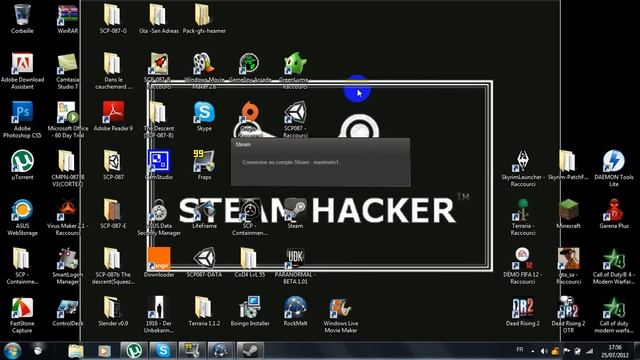Click the Steam login dialog title bar
This screenshot has width=640, height=360.
[320, 144]
